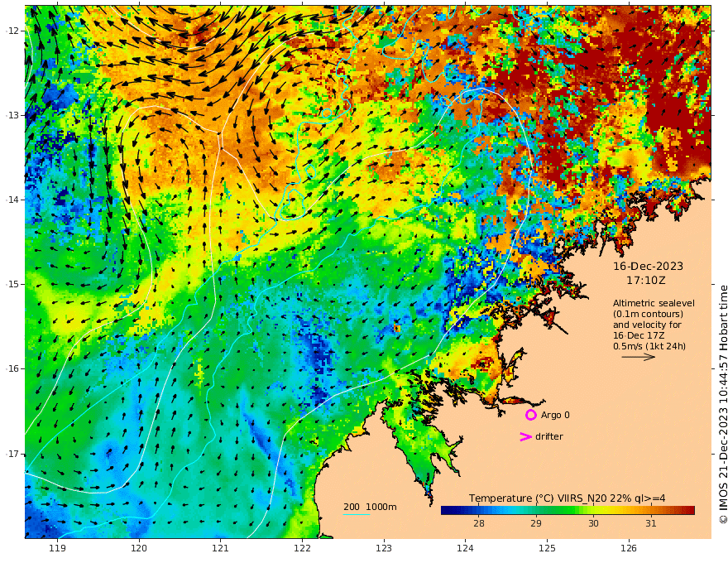Click the latitude axis label -17
Viewport: 728px width, 563px height.
coord(12,454)
